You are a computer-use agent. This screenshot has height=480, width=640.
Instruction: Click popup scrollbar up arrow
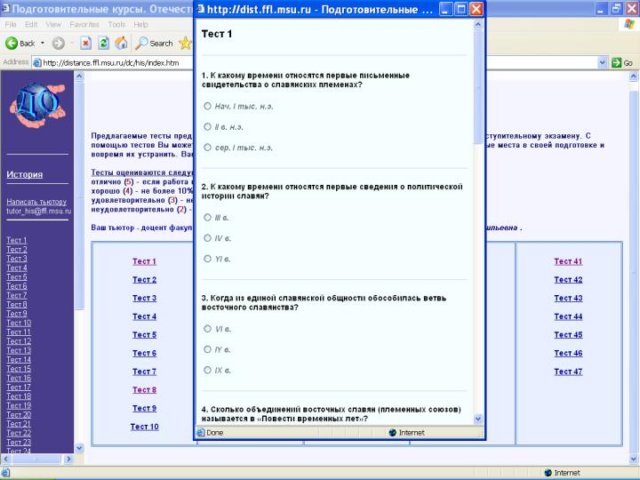[x=478, y=24]
